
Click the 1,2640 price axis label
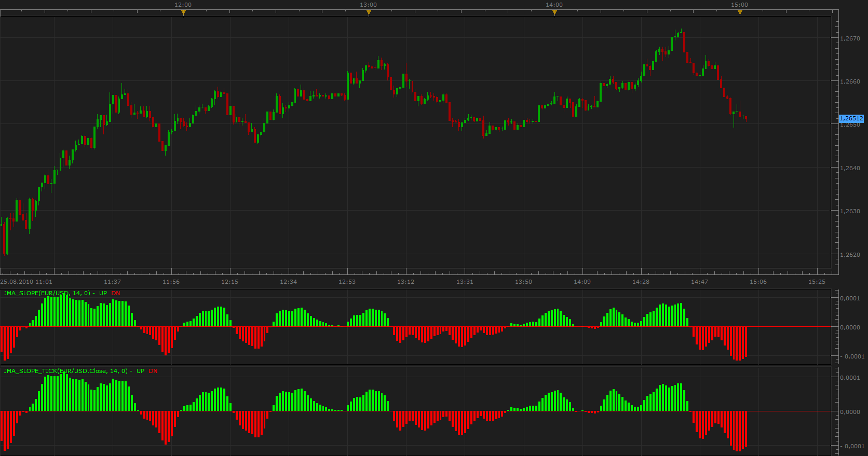[x=850, y=168]
